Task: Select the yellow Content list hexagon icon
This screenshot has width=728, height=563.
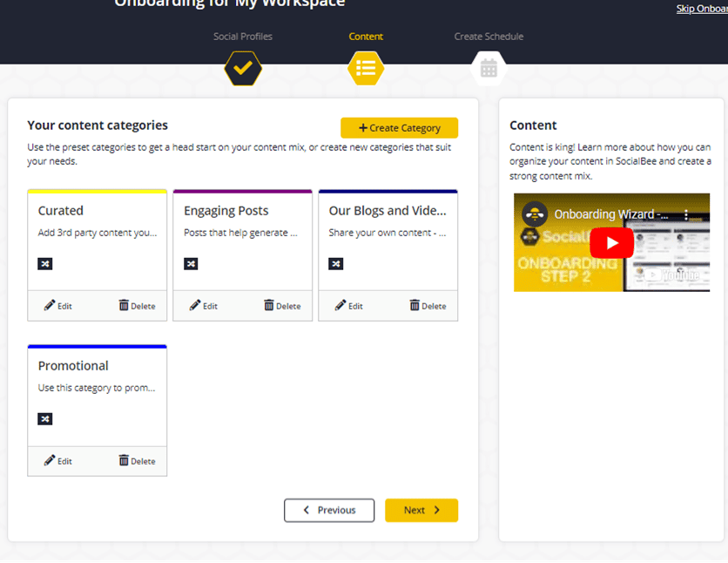Action: pos(366,68)
